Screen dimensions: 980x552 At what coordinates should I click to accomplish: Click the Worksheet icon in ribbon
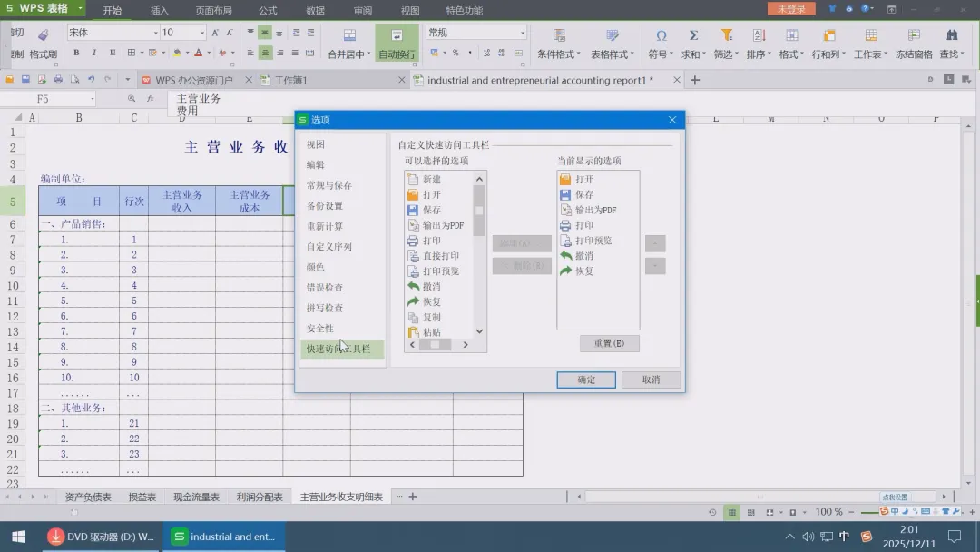click(870, 35)
